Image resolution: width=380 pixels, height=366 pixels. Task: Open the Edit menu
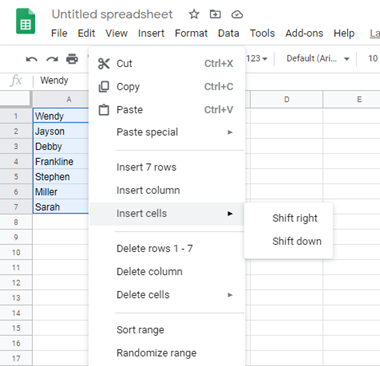click(x=86, y=33)
